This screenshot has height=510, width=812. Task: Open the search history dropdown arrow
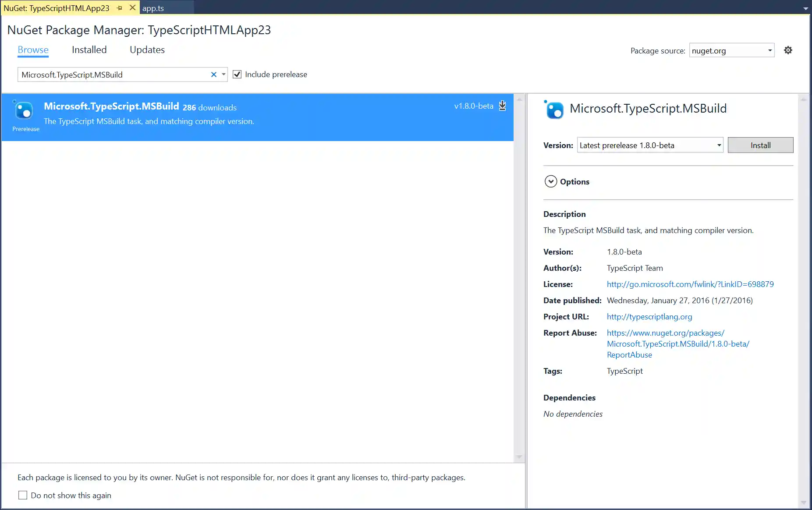(x=223, y=74)
